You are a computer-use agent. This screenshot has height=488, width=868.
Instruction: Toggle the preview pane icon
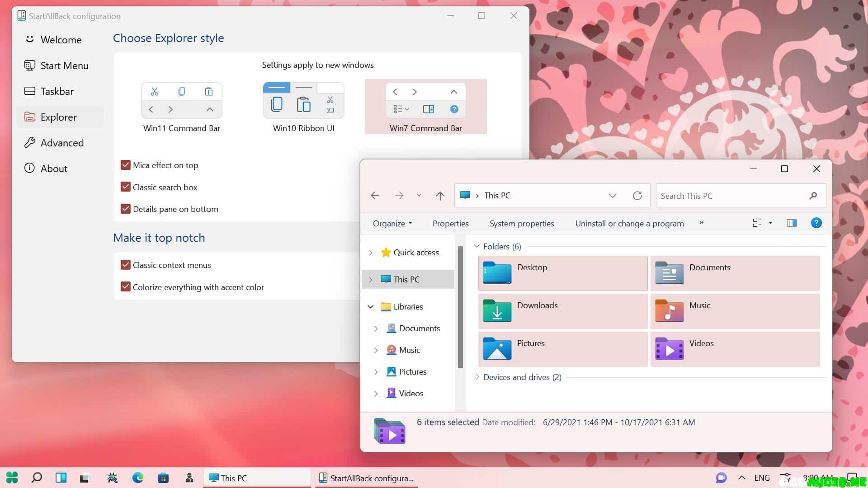(x=792, y=223)
